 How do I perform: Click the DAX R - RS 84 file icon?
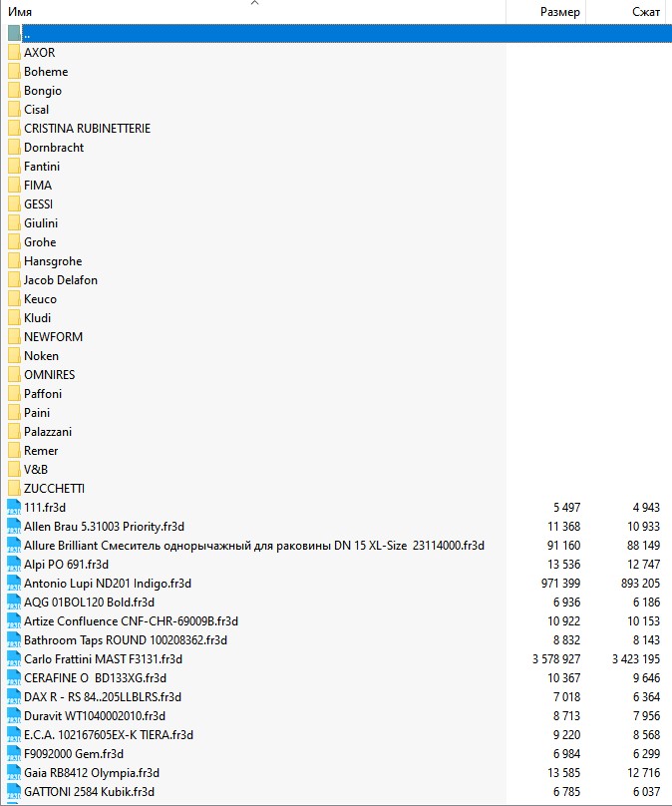coord(14,697)
